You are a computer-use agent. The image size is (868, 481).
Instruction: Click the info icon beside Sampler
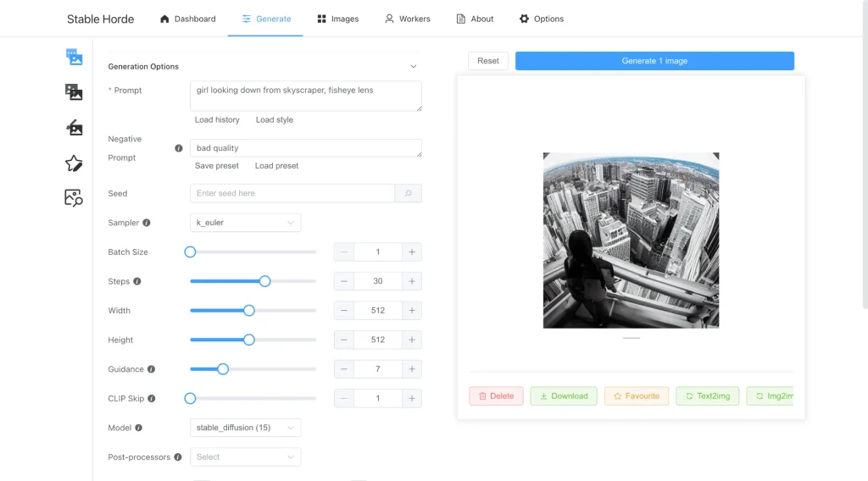coord(147,223)
